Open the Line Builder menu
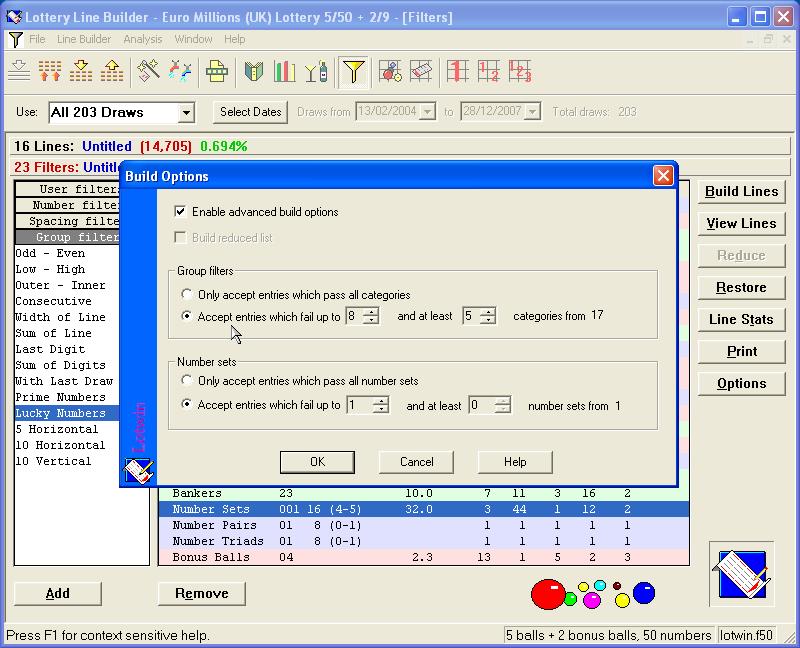 [x=84, y=39]
